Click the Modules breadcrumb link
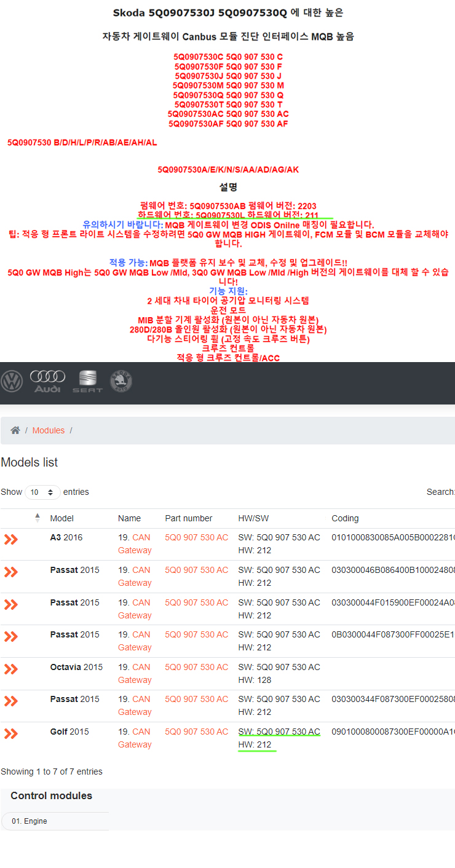The height and width of the screenshot is (868, 455). [x=49, y=430]
